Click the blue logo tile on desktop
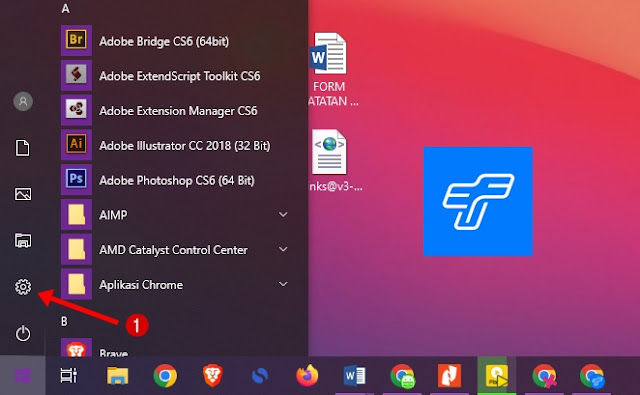This screenshot has width=640, height=395. [x=478, y=201]
